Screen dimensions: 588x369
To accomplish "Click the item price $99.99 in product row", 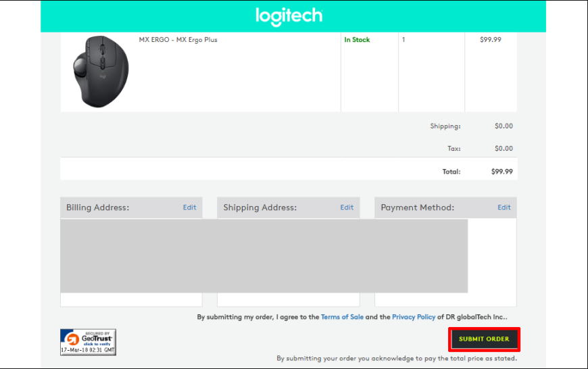I will point(491,40).
